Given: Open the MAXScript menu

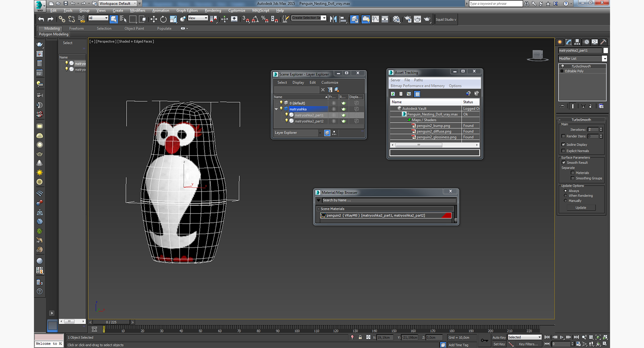Looking at the screenshot, I should [261, 10].
